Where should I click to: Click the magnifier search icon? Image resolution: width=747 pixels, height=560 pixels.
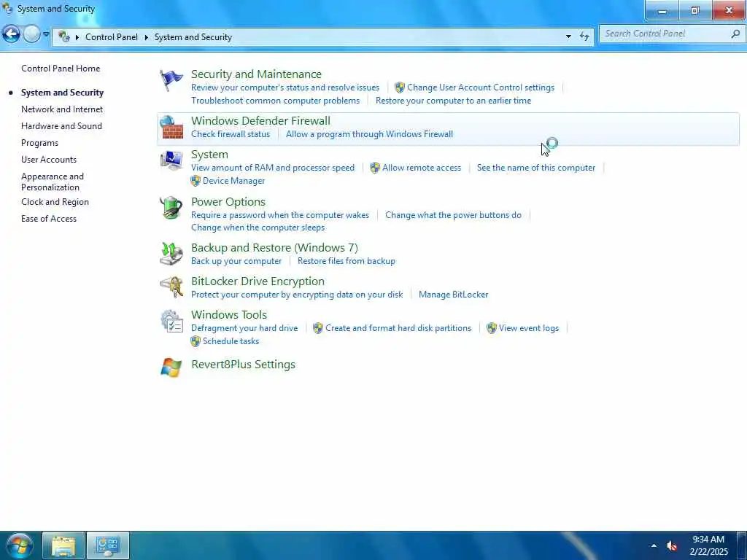coord(735,34)
